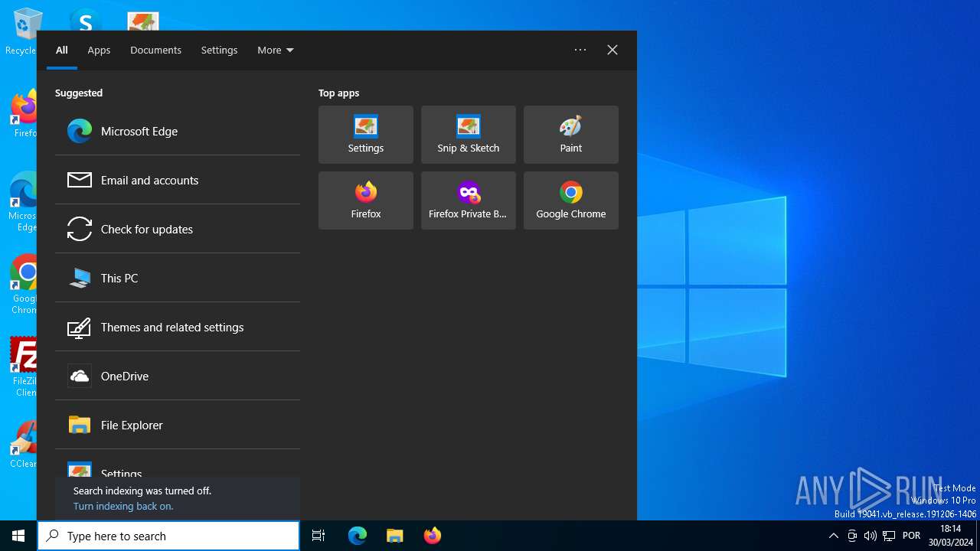
Task: Expand the More filter dropdown
Action: pyautogui.click(x=276, y=50)
